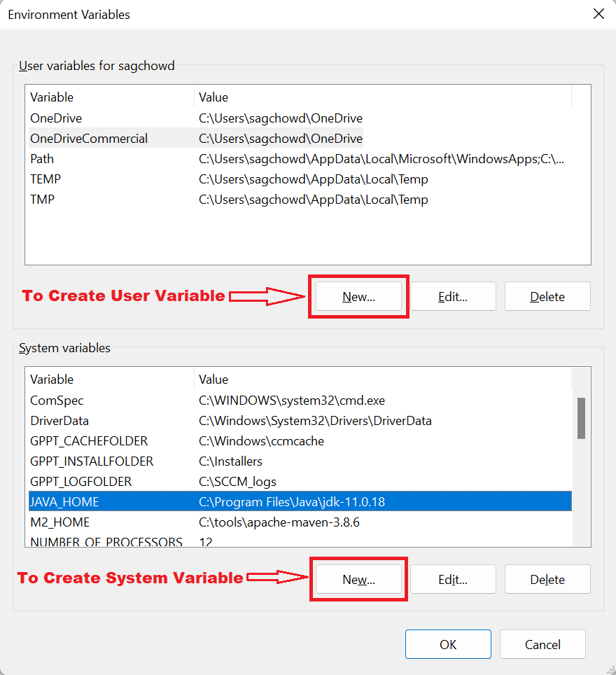
Task: Click Delete under System variables
Action: pyautogui.click(x=547, y=579)
